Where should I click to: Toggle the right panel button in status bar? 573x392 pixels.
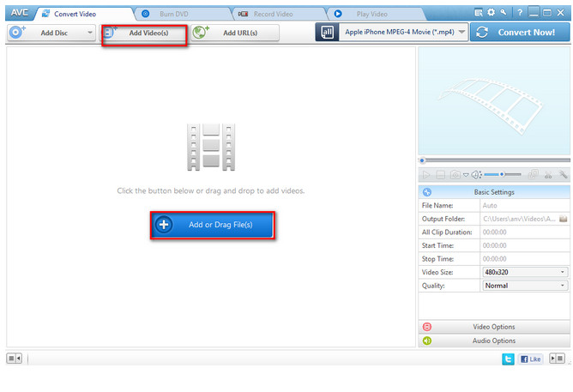558,359
